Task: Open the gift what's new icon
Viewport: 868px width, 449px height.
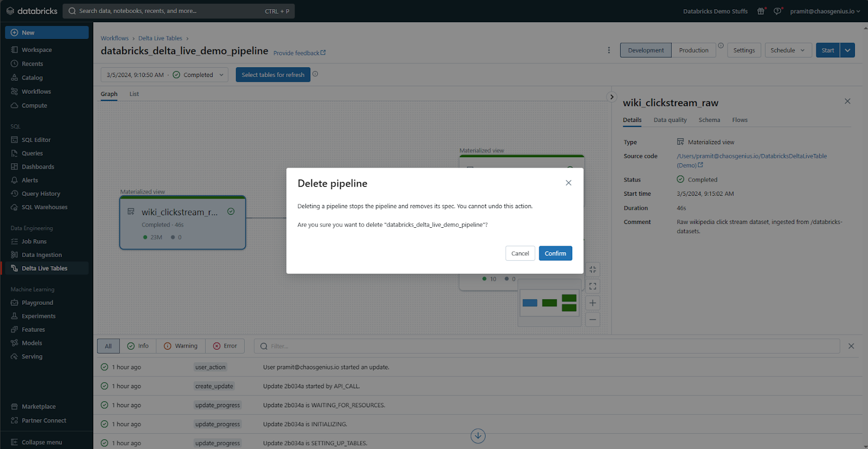Action: click(761, 11)
